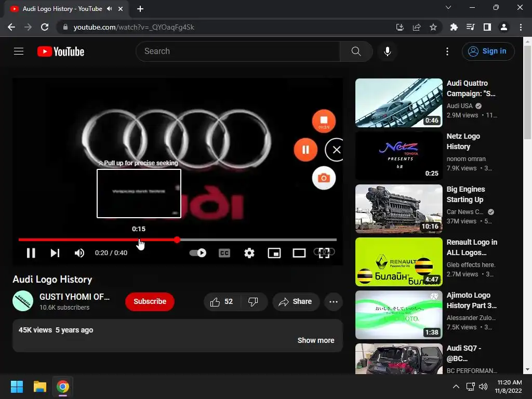The height and width of the screenshot is (399, 532).
Task: Toggle closed captions CC
Action: (x=224, y=253)
